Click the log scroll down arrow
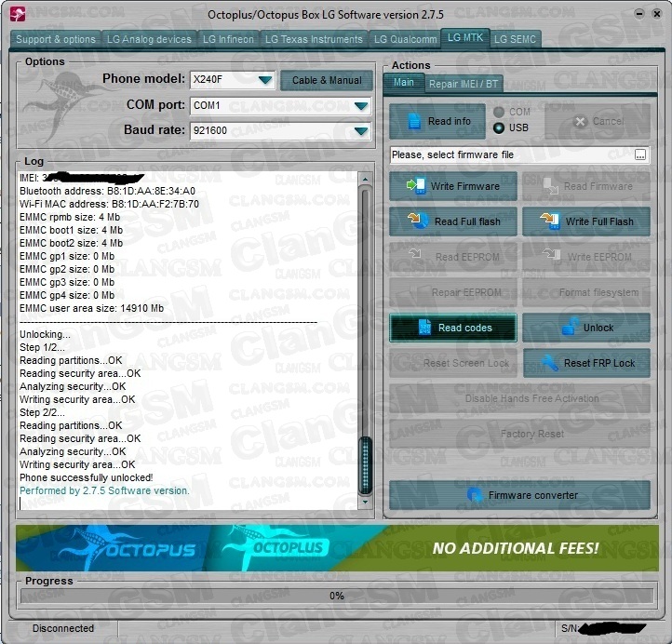Viewport: 672px width, 644px height. tap(365, 502)
